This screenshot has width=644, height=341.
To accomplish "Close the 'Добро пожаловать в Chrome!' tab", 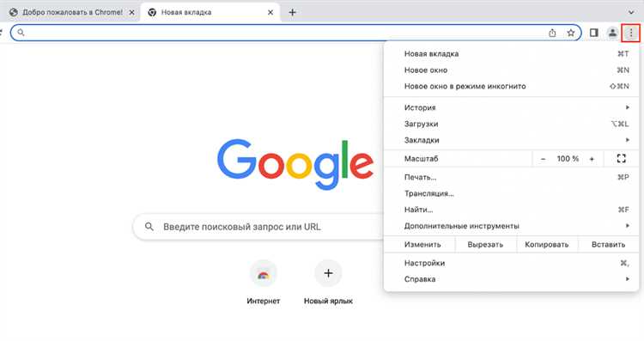I will point(131,12).
